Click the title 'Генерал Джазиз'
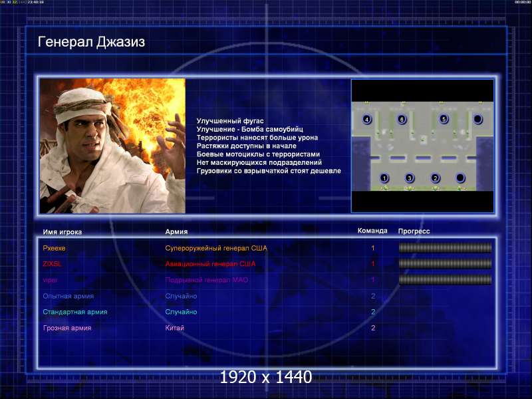 tap(91, 42)
